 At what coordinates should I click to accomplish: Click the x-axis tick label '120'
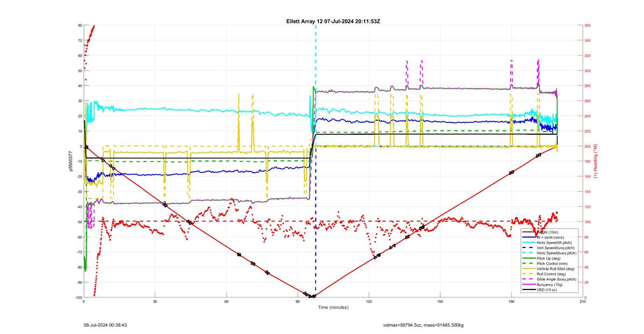(369, 302)
